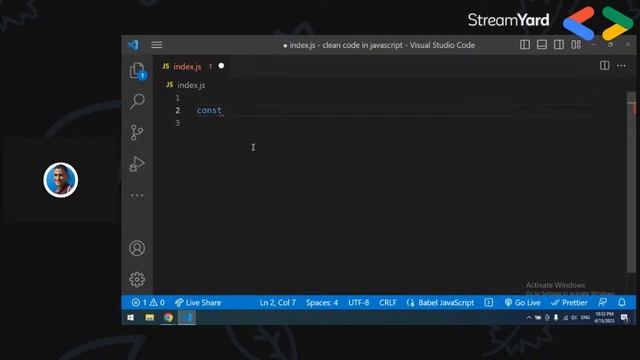Screen dimensions: 640x360
Task: Start Live Share from status bar
Action: pos(198,302)
